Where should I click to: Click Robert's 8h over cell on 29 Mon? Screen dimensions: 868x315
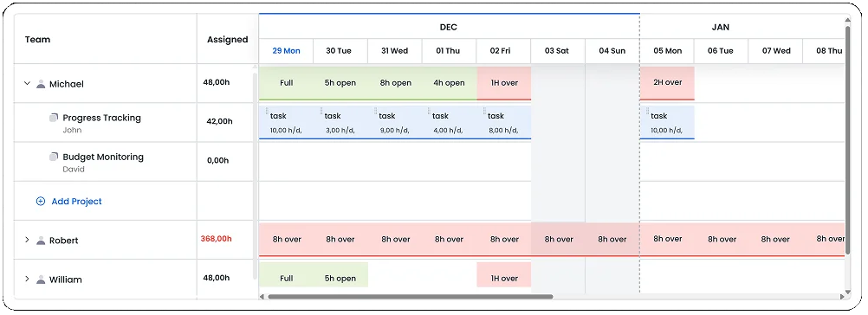coord(286,240)
